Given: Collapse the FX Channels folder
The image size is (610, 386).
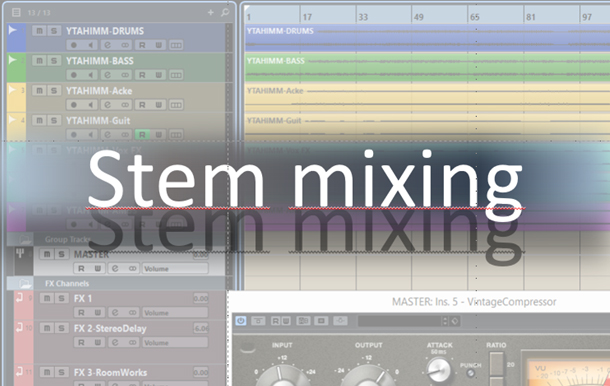Looking at the screenshot, I should pos(25,283).
